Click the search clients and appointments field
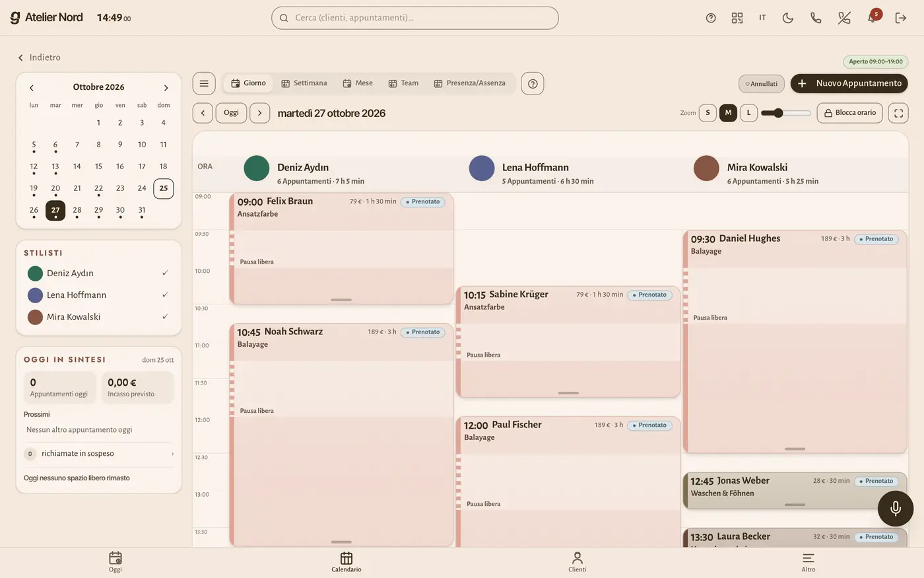 tap(415, 18)
